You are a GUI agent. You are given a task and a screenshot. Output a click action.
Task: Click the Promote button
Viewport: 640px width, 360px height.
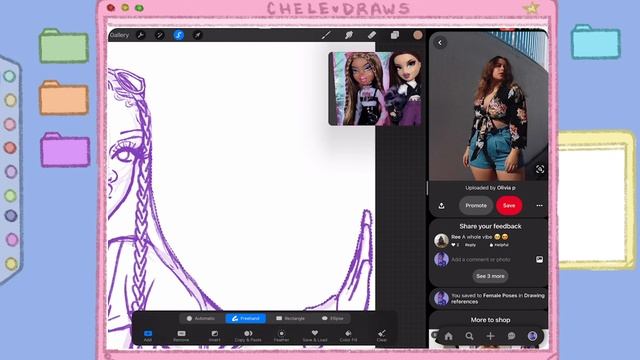(x=476, y=205)
